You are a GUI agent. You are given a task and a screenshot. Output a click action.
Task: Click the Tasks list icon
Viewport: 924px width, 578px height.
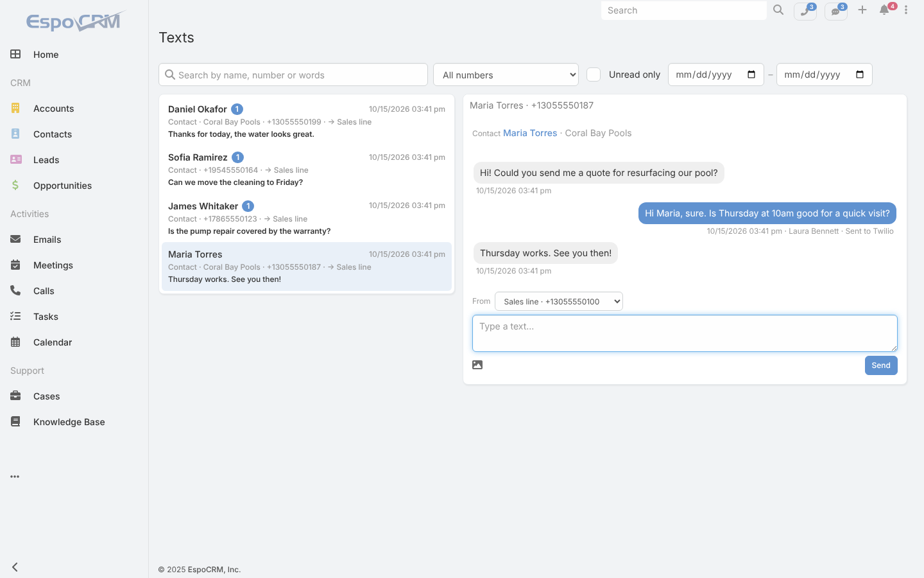coord(15,316)
